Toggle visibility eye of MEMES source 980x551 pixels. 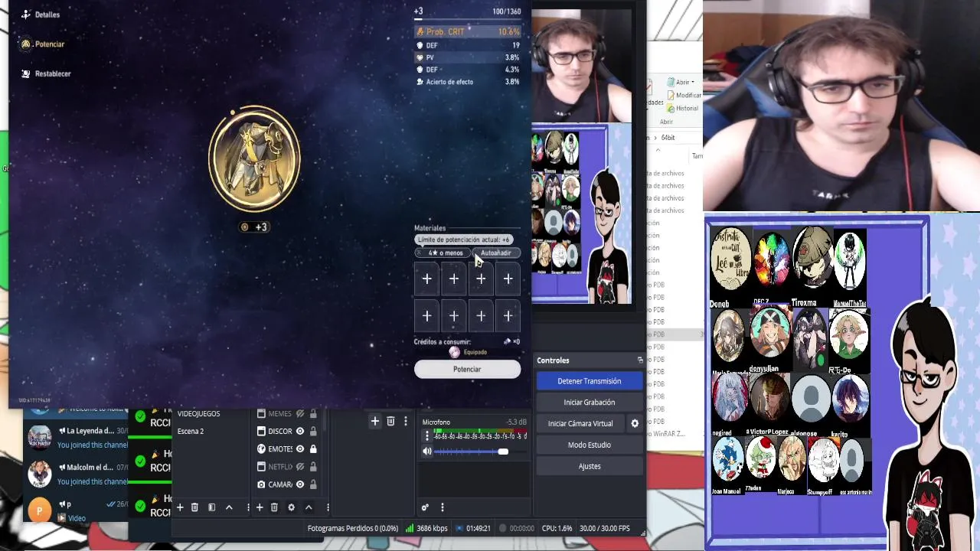300,414
